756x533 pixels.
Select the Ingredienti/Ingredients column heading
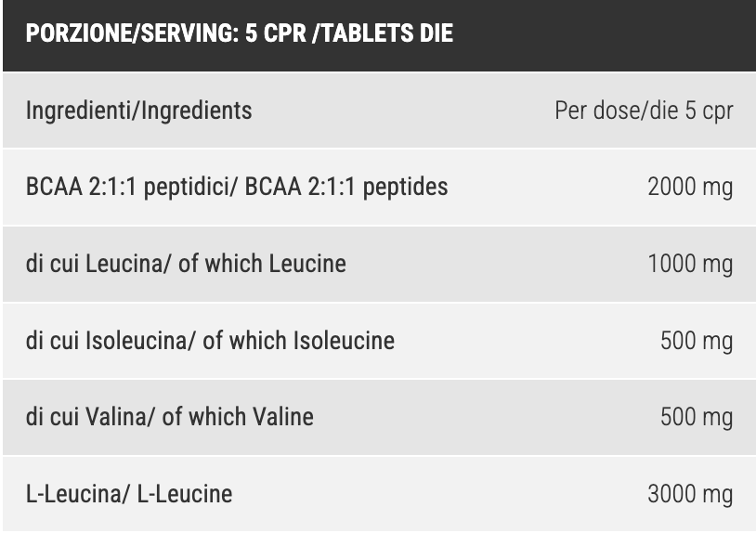coord(139,110)
